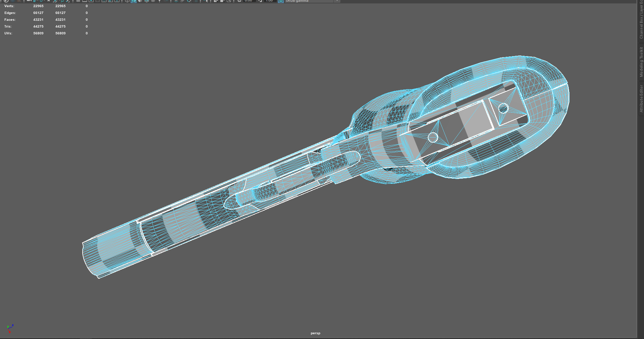
Task: Open the Channel Box / Layer Editor tab
Action: pyautogui.click(x=641, y=20)
